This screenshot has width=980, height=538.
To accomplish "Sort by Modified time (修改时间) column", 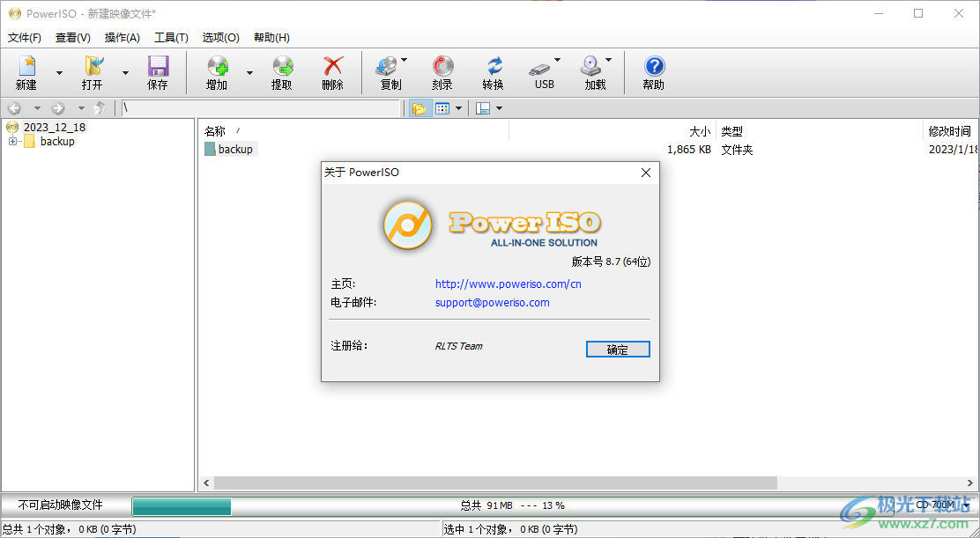I will pyautogui.click(x=950, y=131).
